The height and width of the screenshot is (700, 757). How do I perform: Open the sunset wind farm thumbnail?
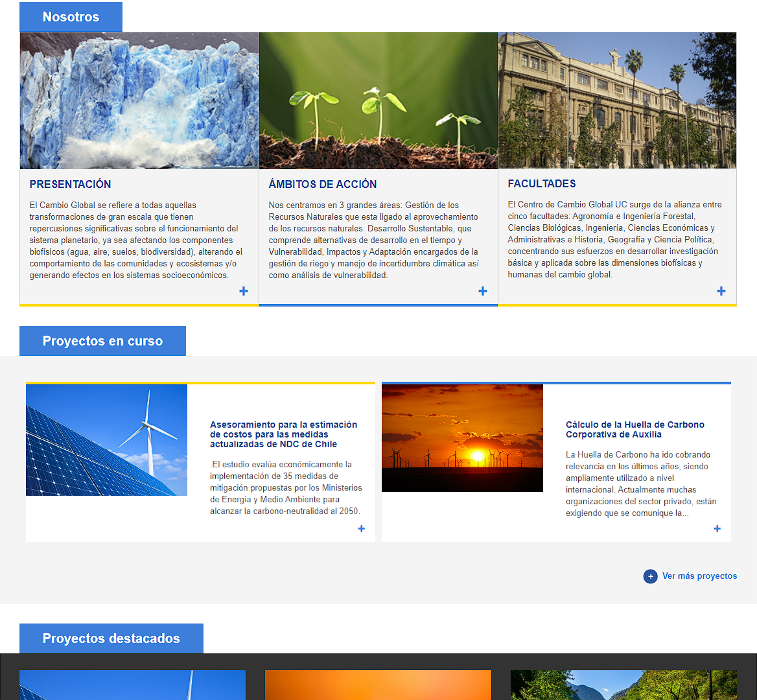[463, 438]
